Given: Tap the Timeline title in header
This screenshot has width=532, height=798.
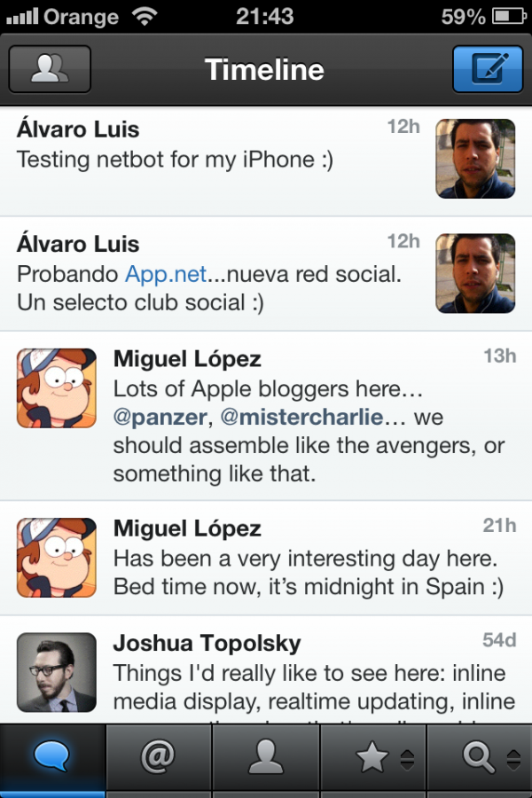Looking at the screenshot, I should pyautogui.click(x=264, y=69).
